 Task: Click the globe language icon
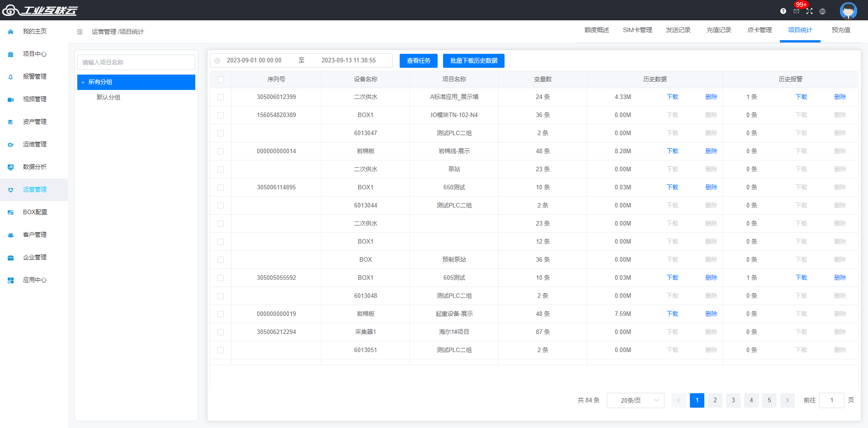coord(822,11)
